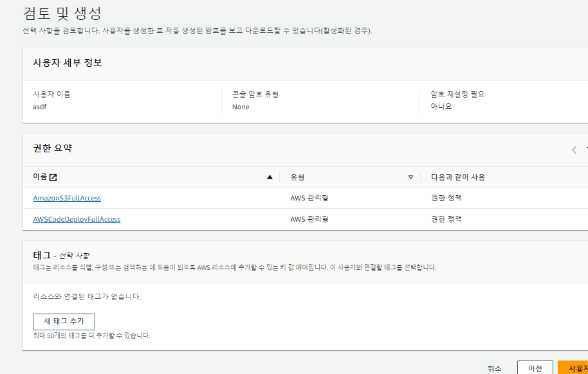Click 권한 정책 in AWSCodeDeployFullAccess row

[446, 219]
